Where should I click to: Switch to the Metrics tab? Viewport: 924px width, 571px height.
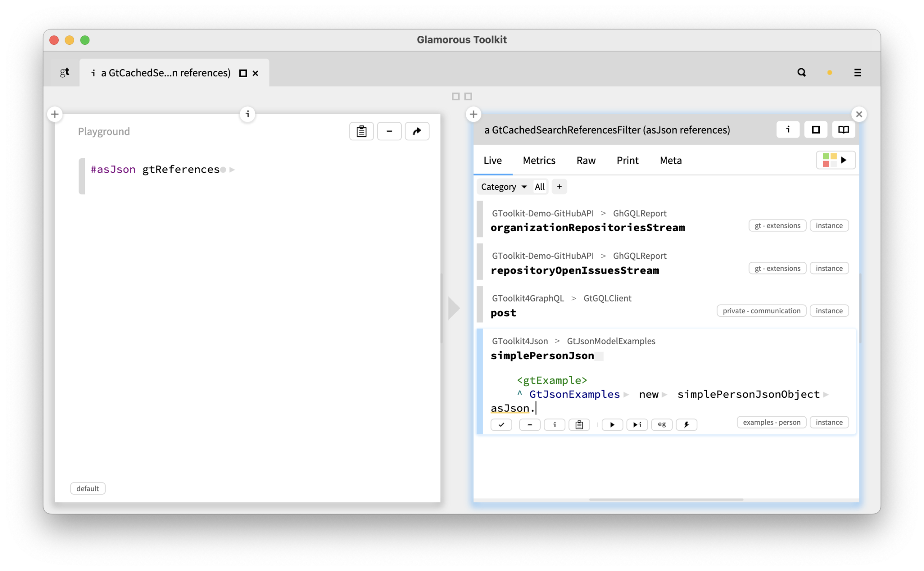pos(539,160)
